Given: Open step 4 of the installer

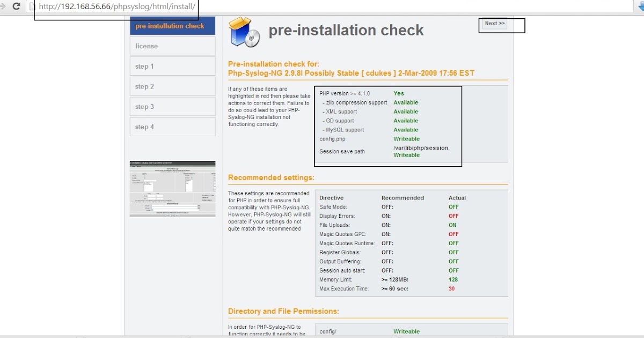Looking at the screenshot, I should [172, 127].
